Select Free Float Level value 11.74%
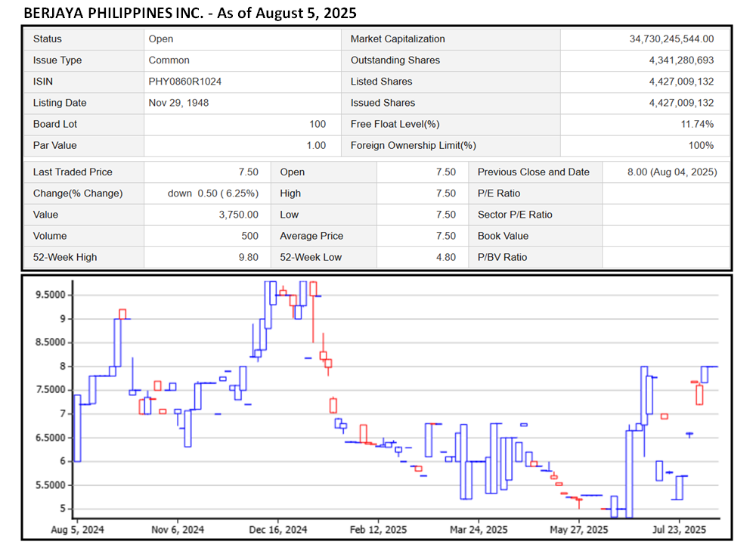 697,124
